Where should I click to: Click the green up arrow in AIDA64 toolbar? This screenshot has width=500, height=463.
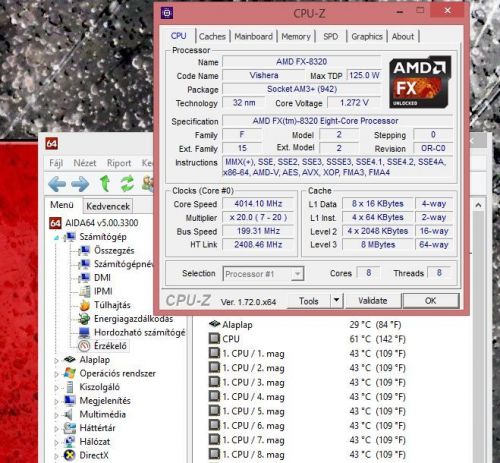coord(105,183)
